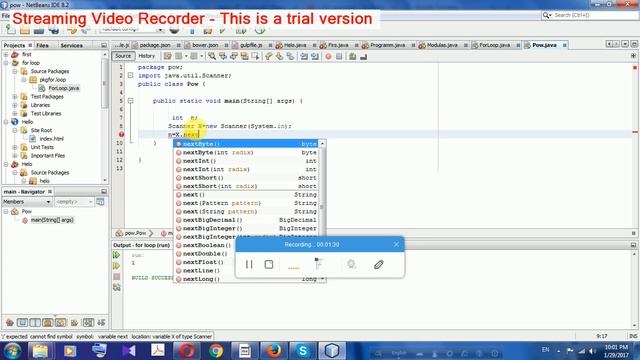
Task: Open Firefox from Windows taskbar
Action: click(x=273, y=351)
